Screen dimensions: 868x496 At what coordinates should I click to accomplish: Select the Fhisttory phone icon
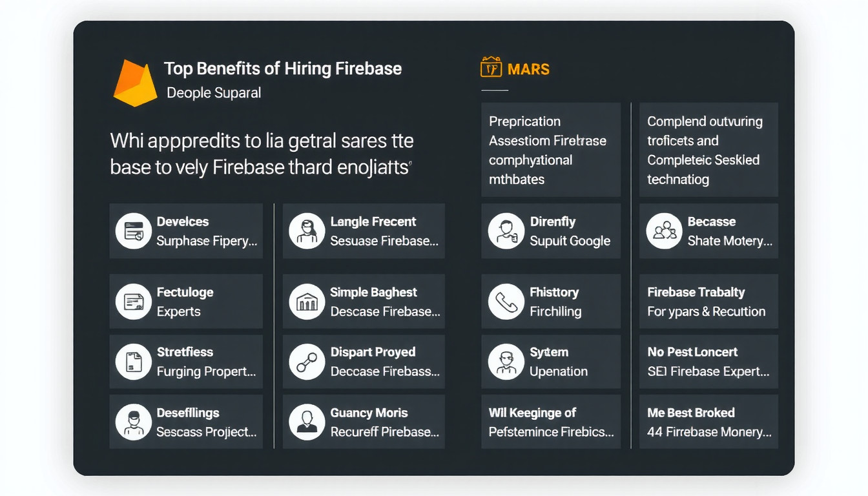pos(506,302)
